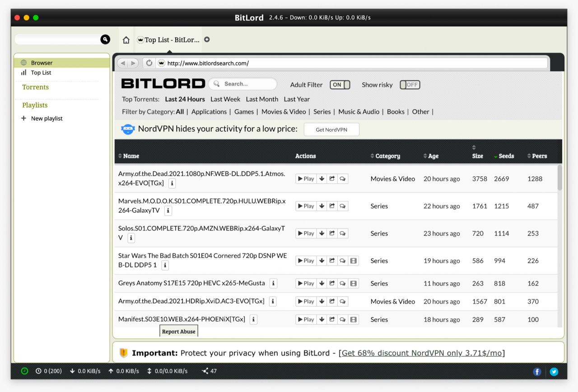This screenshot has height=392, width=578.
Task: Click the URL address bar
Action: (352, 63)
